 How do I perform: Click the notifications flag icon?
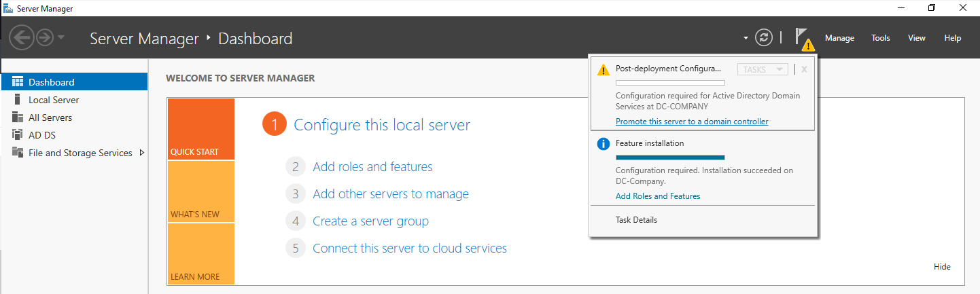(x=802, y=38)
